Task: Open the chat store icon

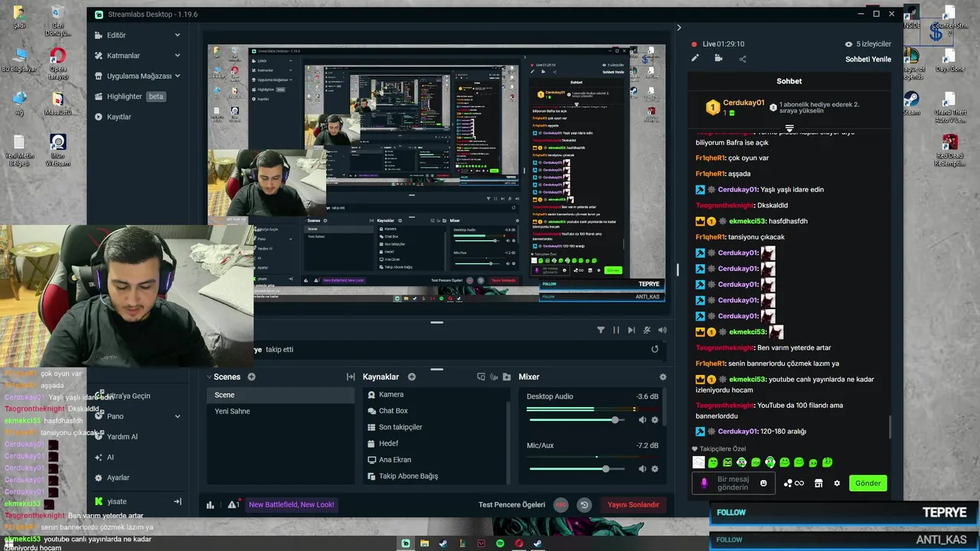Action: click(x=818, y=483)
